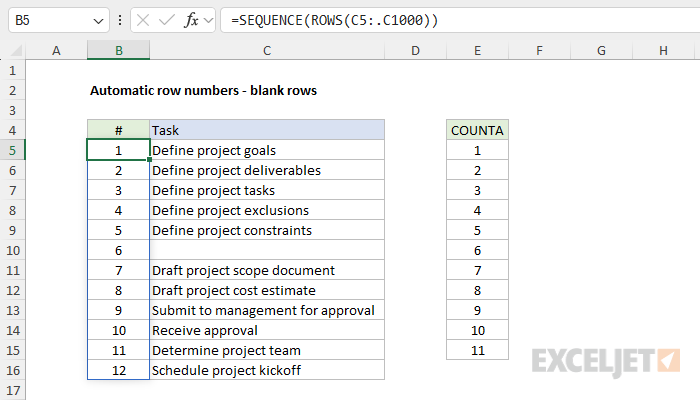Click 'Define project goals' cell
700x400 pixels.
click(x=267, y=150)
